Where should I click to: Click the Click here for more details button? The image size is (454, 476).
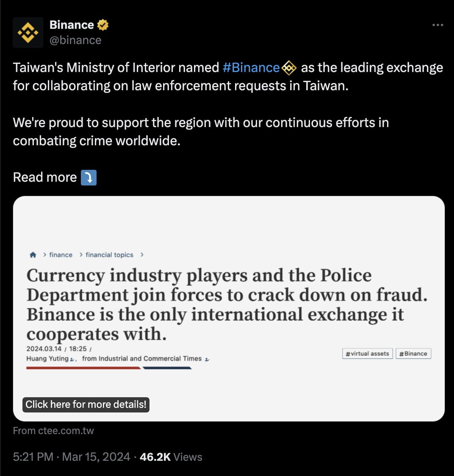point(86,404)
